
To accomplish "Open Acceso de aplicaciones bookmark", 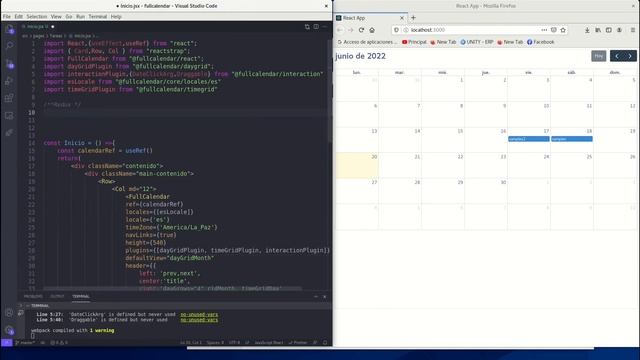I will click(x=367, y=42).
